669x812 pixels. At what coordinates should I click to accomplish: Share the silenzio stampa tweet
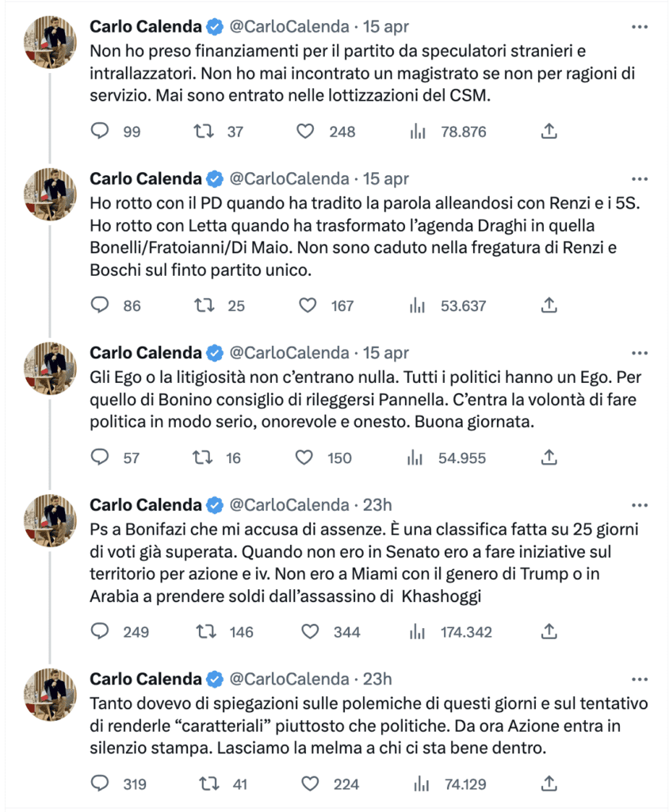tap(549, 784)
